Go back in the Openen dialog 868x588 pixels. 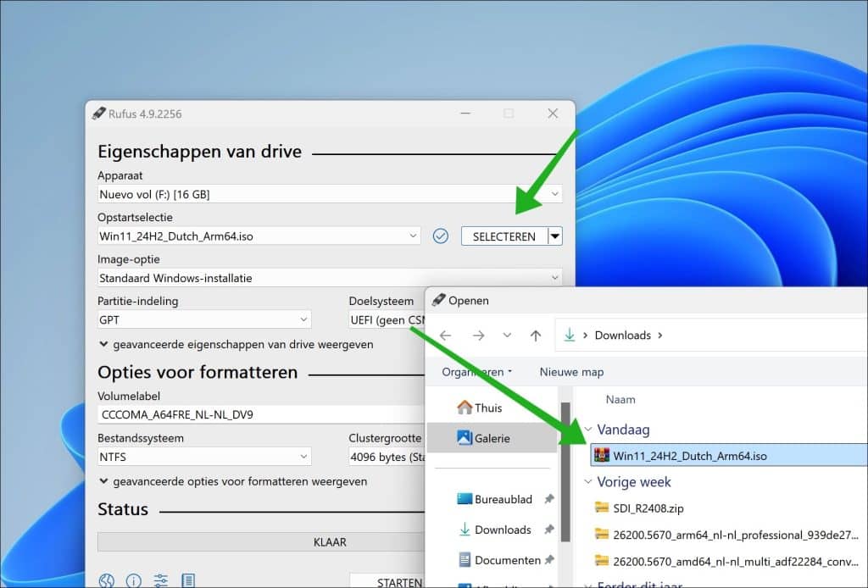[x=446, y=336]
